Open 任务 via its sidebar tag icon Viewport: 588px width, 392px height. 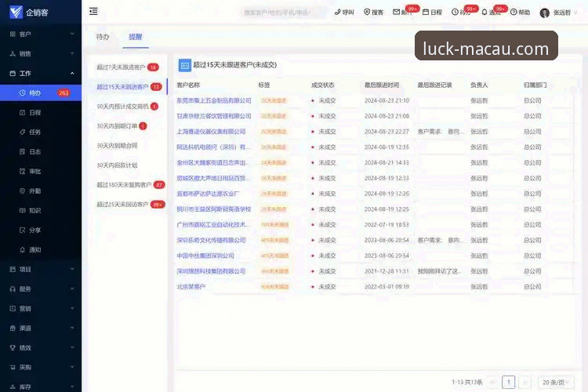[22, 132]
